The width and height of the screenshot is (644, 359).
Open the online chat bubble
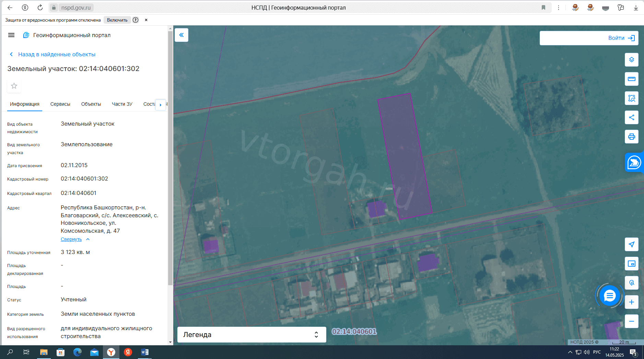coord(610,296)
